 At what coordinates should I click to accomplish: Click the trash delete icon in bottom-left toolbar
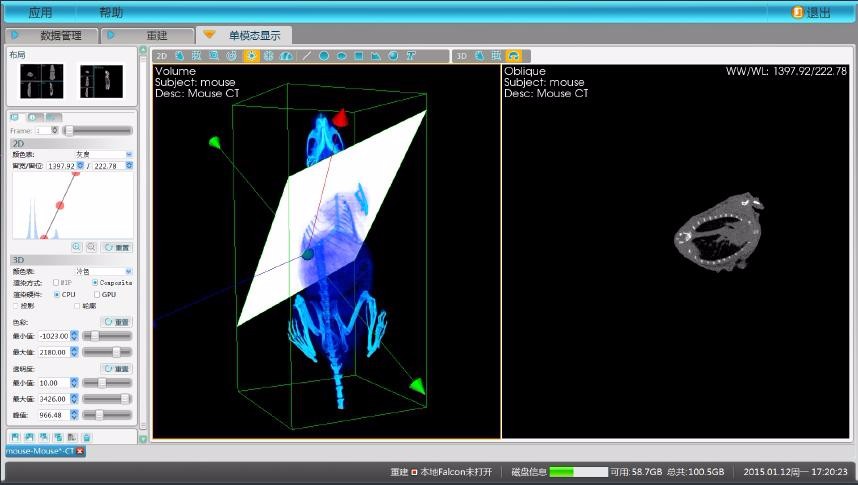pyautogui.click(x=87, y=437)
